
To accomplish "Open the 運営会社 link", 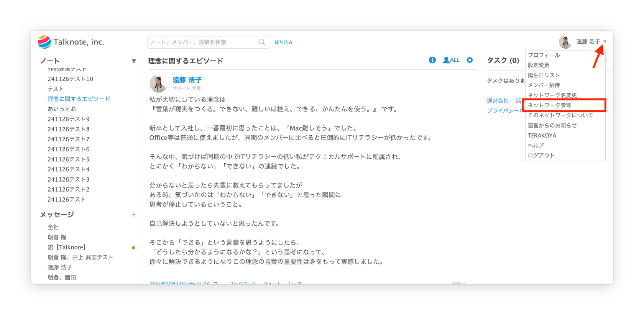I will 498,101.
